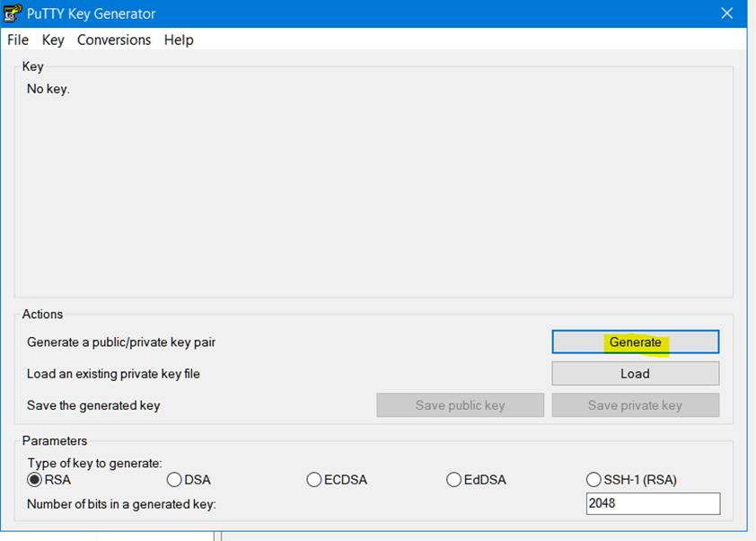Click 'Type of key to generate:' label
Image resolution: width=756 pixels, height=541 pixels.
(x=94, y=464)
